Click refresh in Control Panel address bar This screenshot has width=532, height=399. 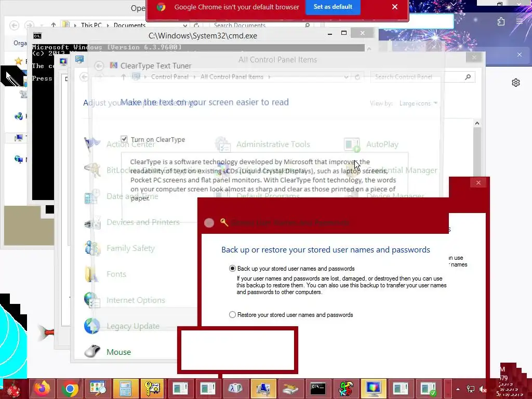357,77
